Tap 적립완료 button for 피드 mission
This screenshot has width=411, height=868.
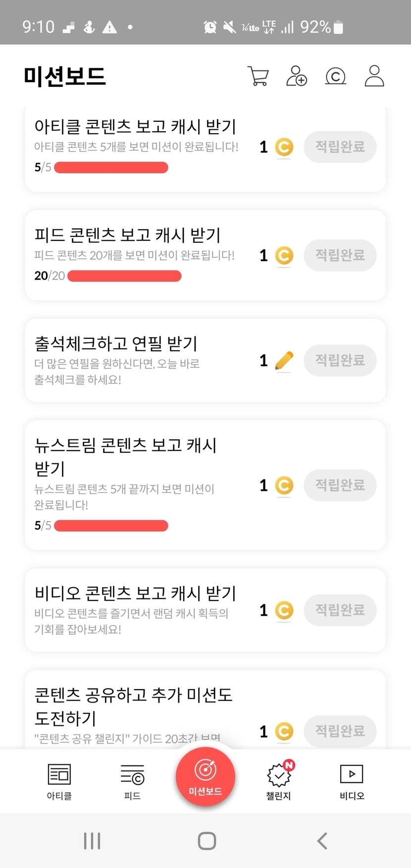[x=340, y=256]
